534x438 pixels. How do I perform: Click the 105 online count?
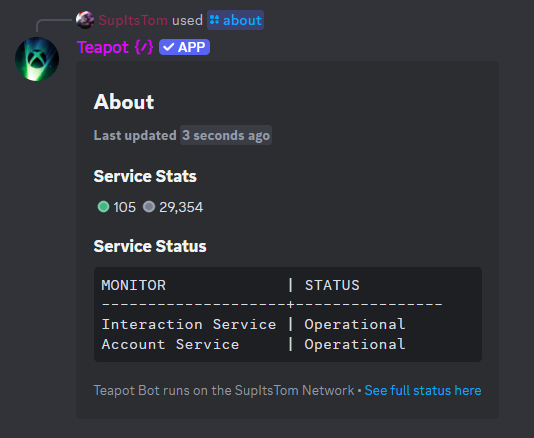124,207
